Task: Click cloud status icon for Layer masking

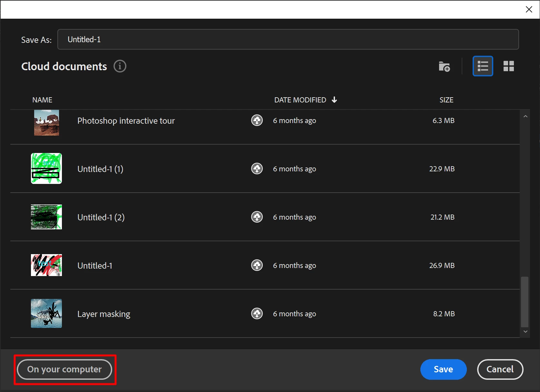Action: coord(257,313)
